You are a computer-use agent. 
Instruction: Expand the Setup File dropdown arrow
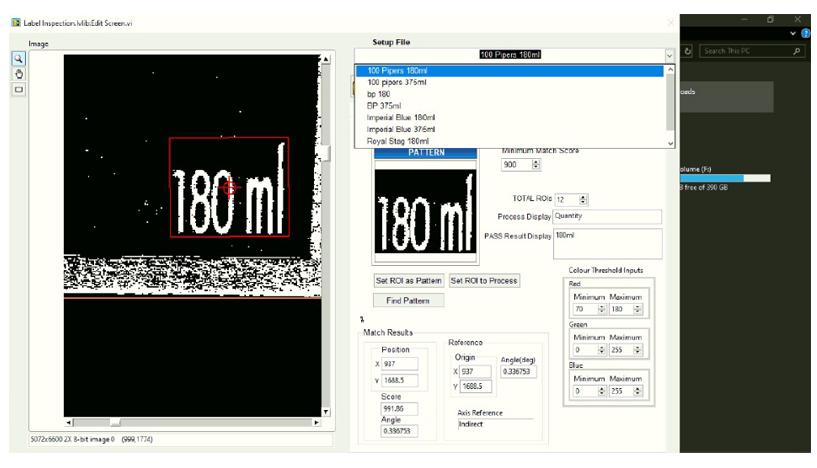pos(669,55)
